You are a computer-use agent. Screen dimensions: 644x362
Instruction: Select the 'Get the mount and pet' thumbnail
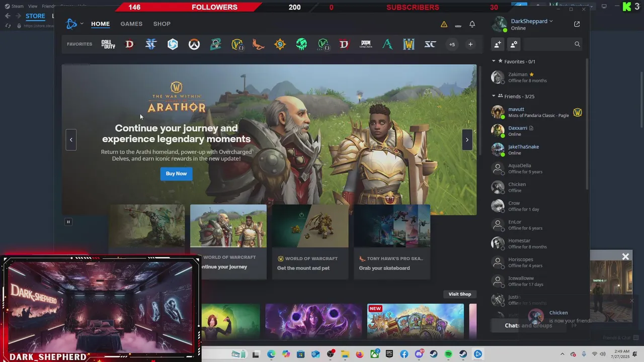tap(310, 242)
